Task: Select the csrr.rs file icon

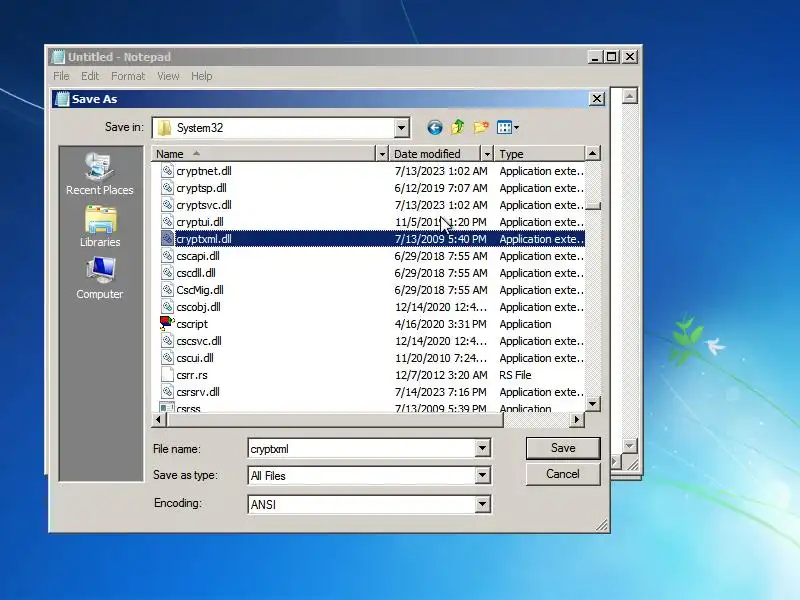Action: click(167, 375)
